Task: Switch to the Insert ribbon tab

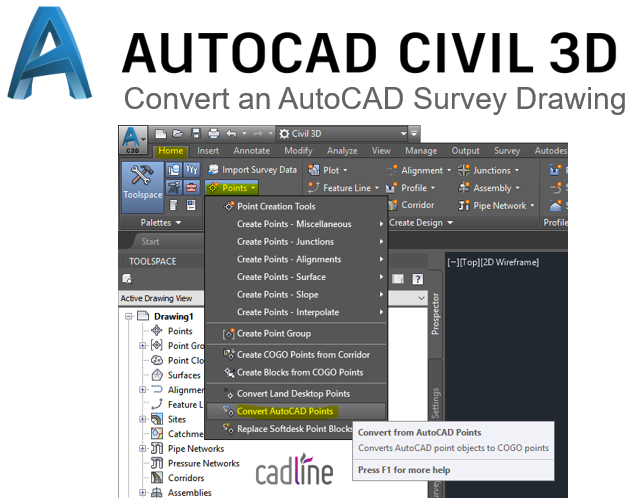Action: pos(208,151)
